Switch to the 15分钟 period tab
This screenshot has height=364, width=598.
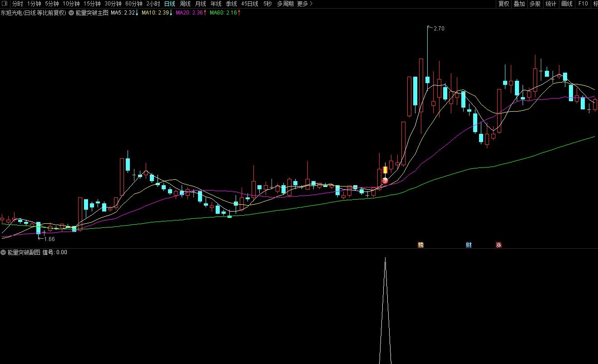pyautogui.click(x=92, y=4)
